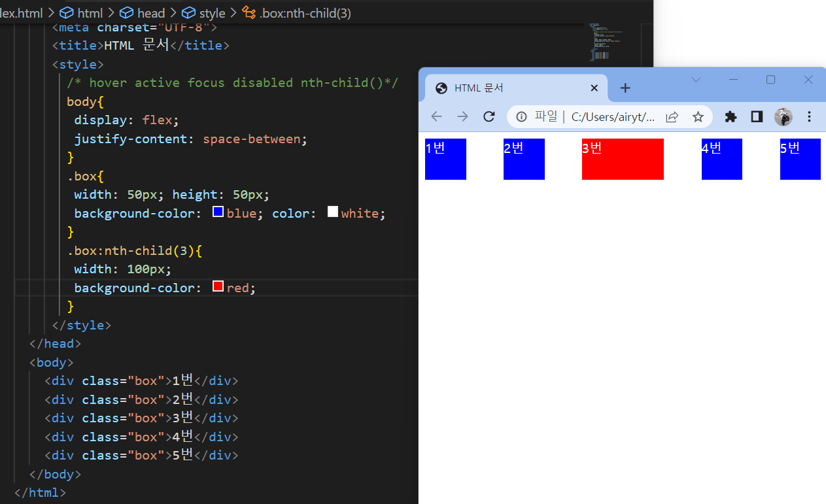Click the meta charset UTF-8 line
Image resolution: width=826 pixels, height=504 pixels.
pyautogui.click(x=134, y=27)
